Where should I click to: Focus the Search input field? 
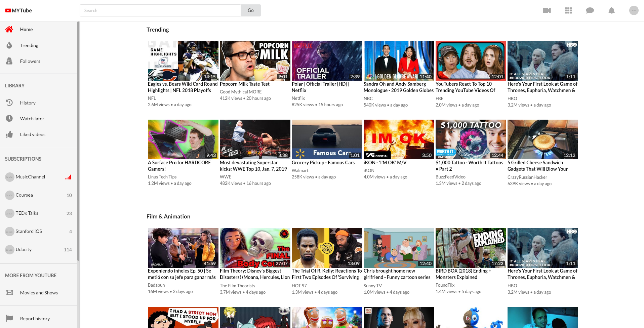tap(160, 10)
